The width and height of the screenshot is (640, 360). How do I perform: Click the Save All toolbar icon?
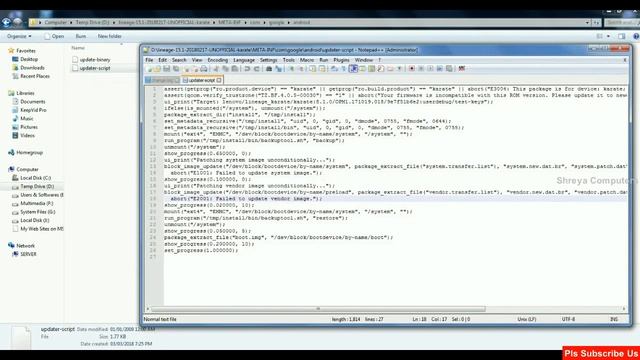point(176,69)
